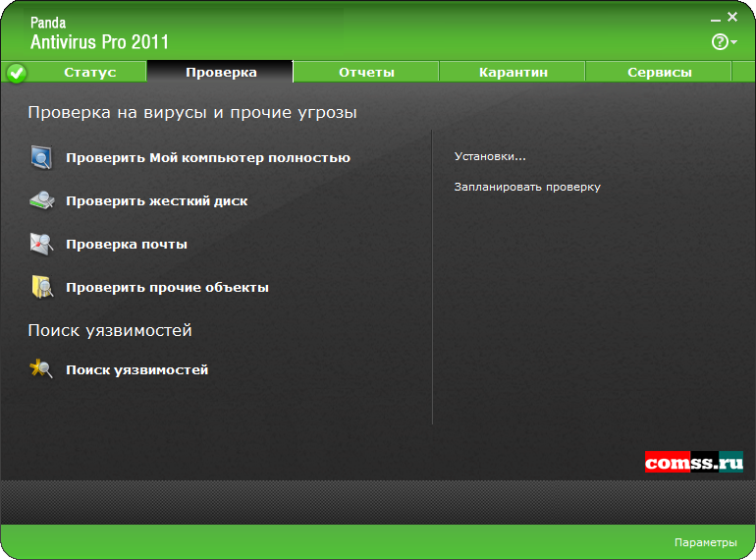Open Установки... scan settings

click(x=490, y=156)
